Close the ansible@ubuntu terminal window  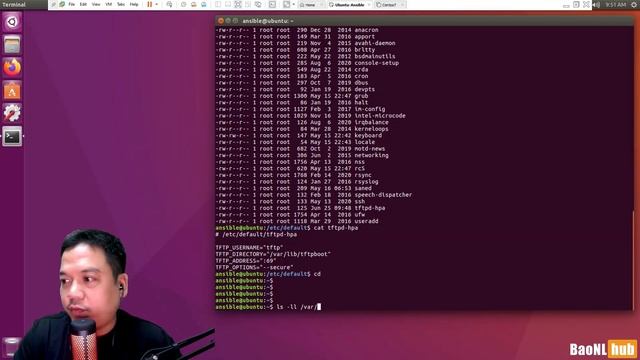pos(221,20)
